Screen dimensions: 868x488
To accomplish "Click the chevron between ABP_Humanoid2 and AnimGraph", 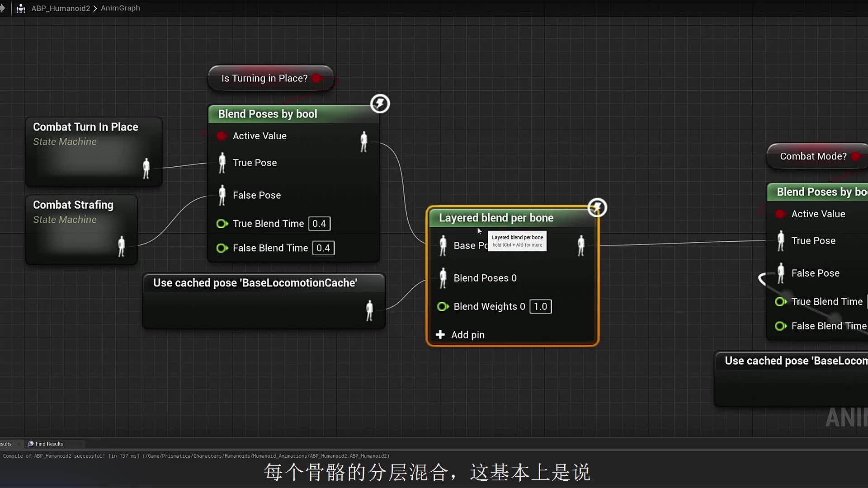I will click(x=94, y=8).
